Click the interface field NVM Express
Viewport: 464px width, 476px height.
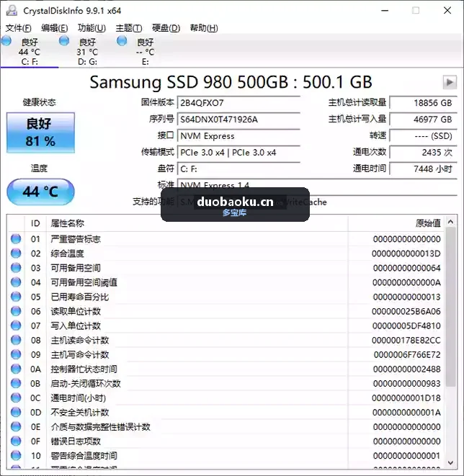pos(238,136)
